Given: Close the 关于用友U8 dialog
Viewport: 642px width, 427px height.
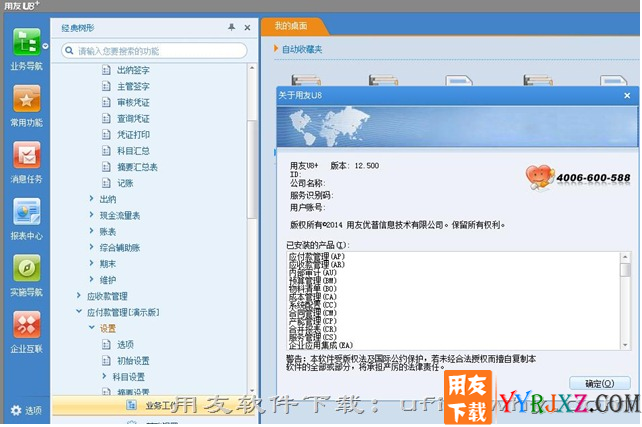Looking at the screenshot, I should [627, 95].
